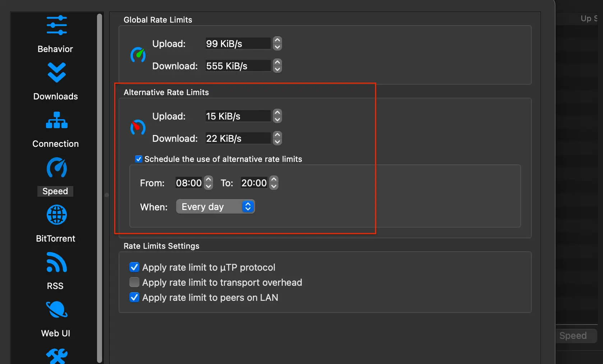
Task: Click the From 08:00 time field
Action: tap(189, 183)
